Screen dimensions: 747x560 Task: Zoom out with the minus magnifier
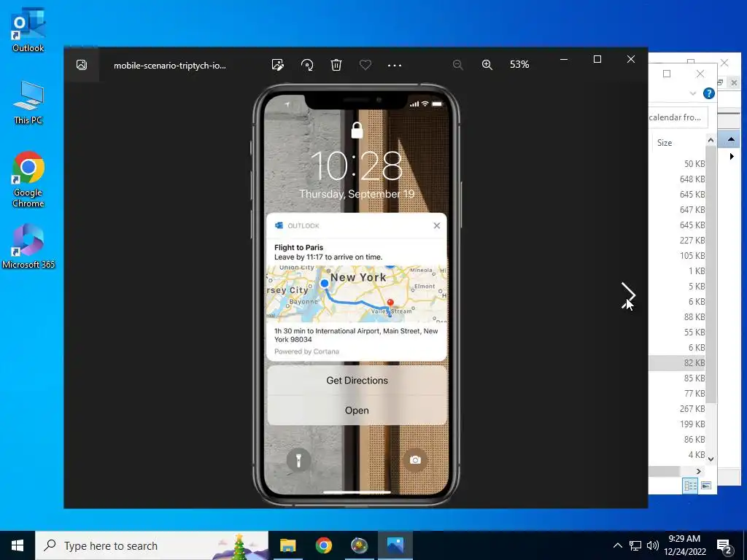pos(458,65)
